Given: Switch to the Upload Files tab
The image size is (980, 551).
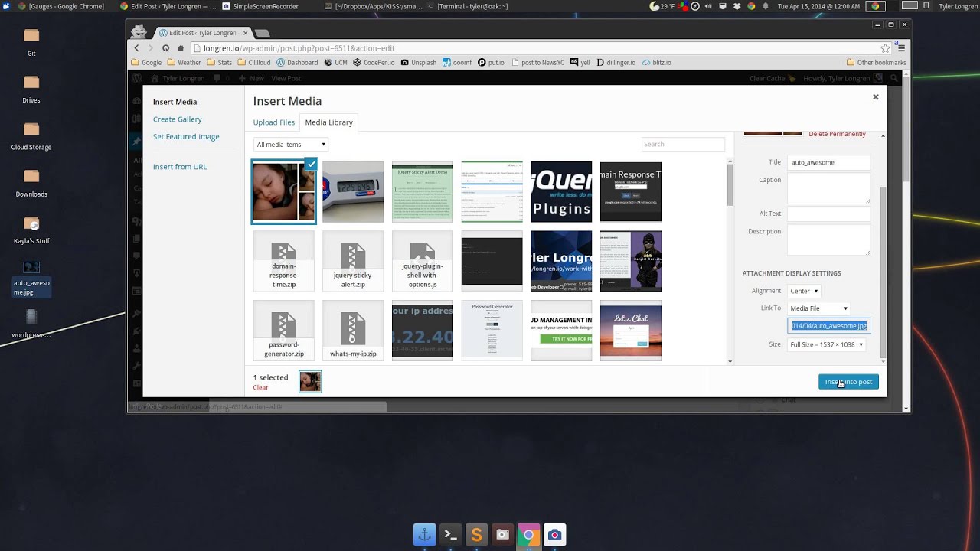Looking at the screenshot, I should (x=273, y=122).
